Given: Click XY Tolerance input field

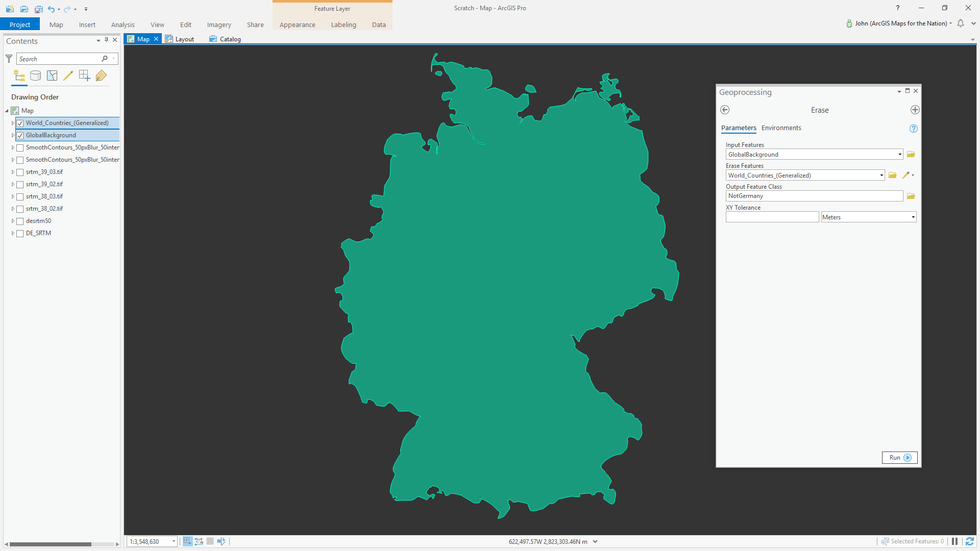Looking at the screenshot, I should [x=772, y=217].
